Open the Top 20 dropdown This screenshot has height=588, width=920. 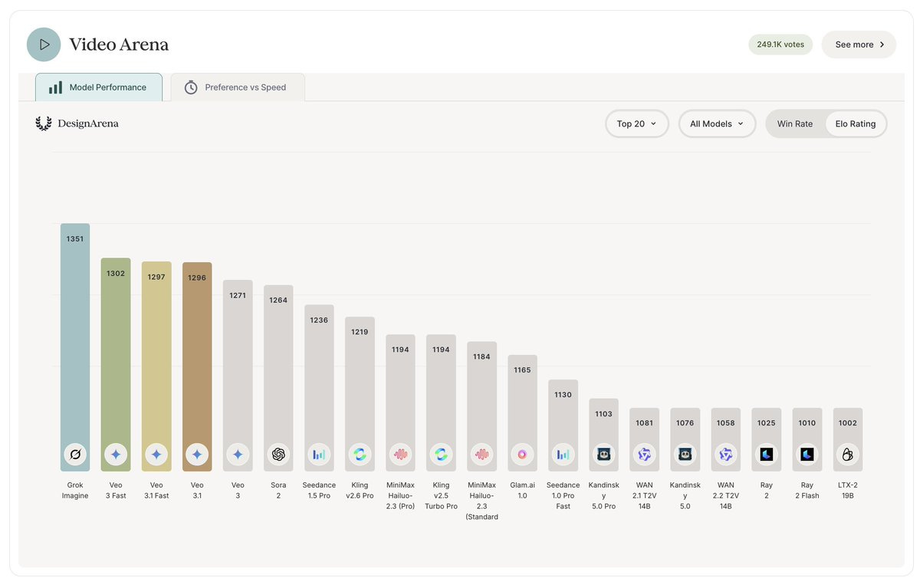pos(637,123)
